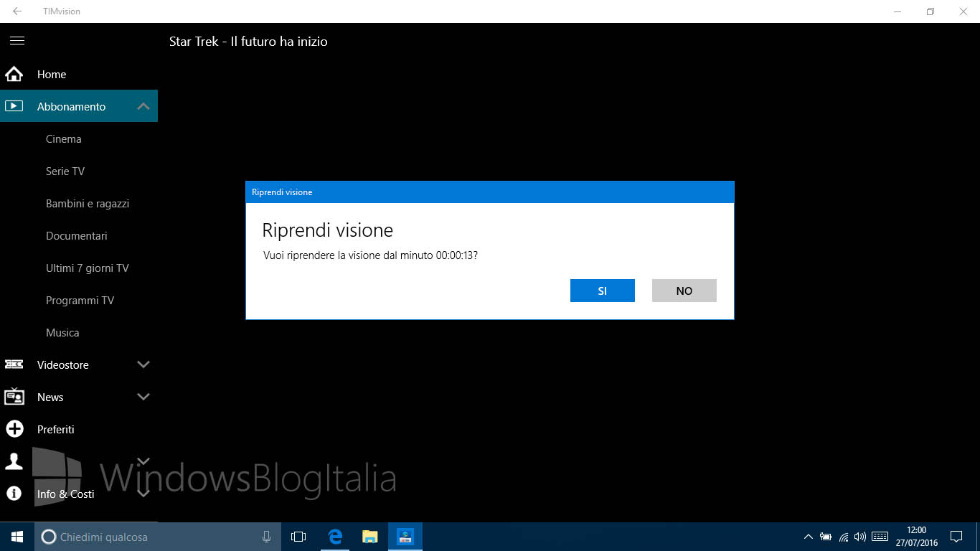Screen dimensions: 980x551
Task: Click the taskbar clock and date
Action: (917, 537)
